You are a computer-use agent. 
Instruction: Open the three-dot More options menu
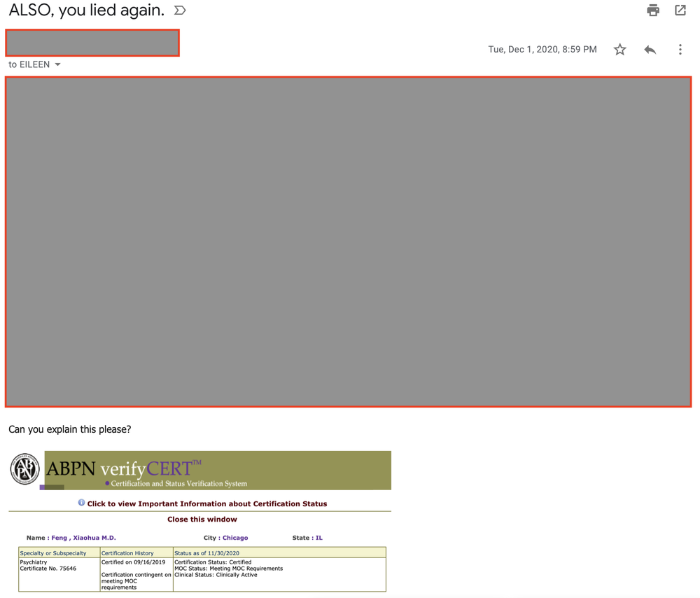click(x=680, y=50)
